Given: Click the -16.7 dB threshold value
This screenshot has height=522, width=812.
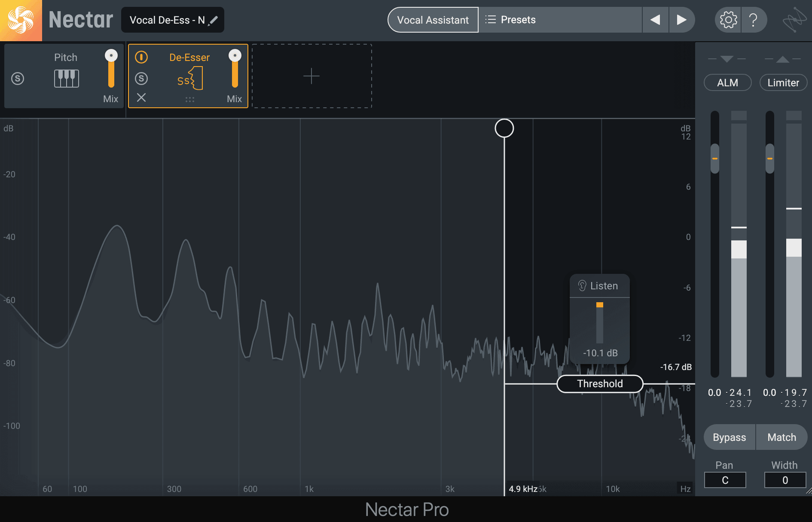Looking at the screenshot, I should (x=676, y=367).
